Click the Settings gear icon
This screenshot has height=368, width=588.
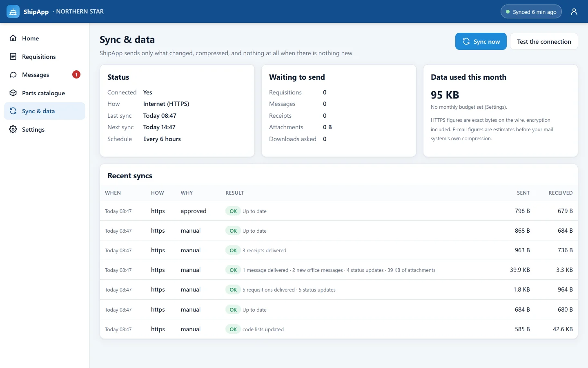point(13,129)
